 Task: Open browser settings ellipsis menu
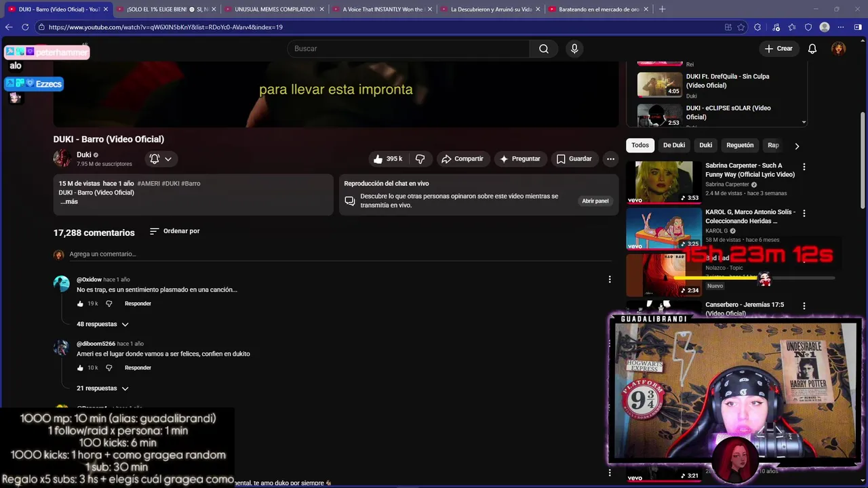pyautogui.click(x=841, y=27)
